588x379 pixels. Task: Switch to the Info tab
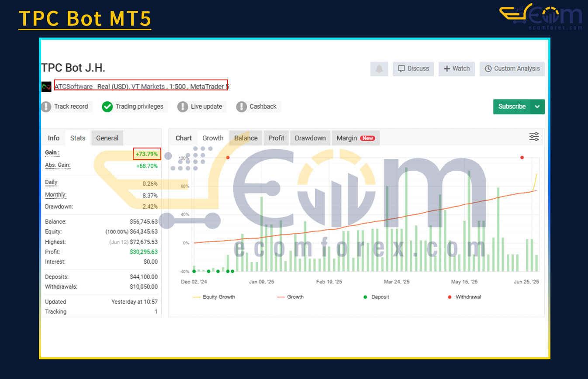[54, 138]
